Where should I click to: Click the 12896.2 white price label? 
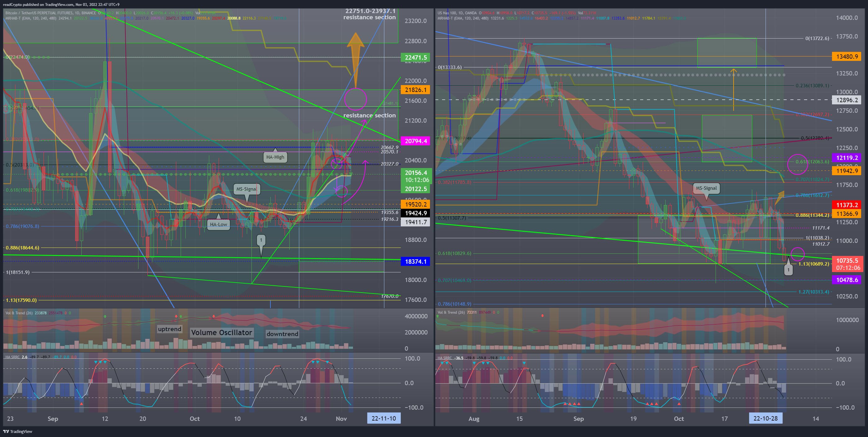coord(847,100)
